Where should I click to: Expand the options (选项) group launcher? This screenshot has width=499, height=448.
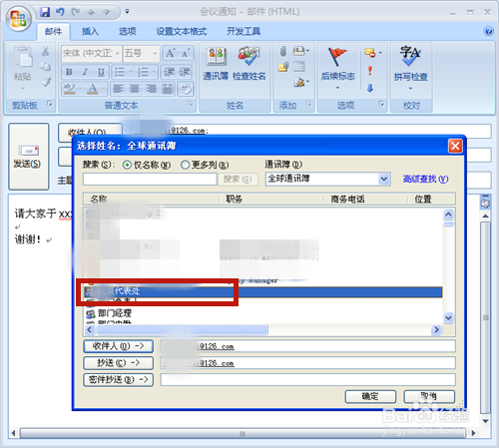(381, 104)
